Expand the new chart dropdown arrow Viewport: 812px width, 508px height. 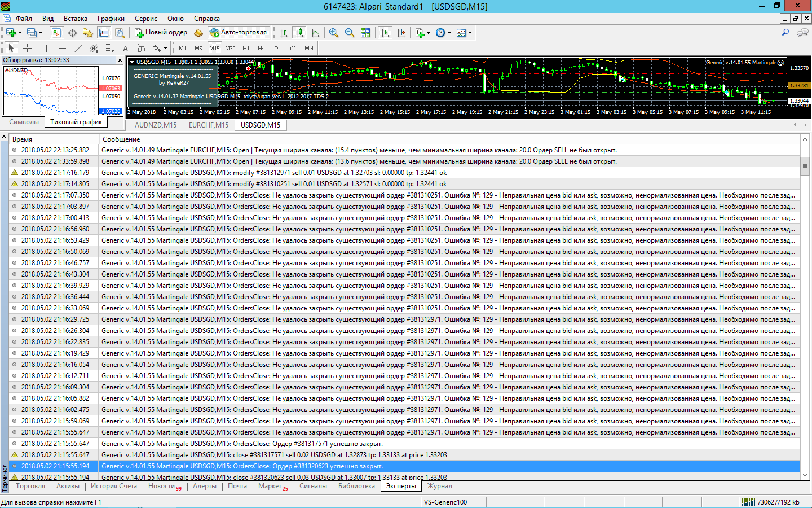[x=20, y=33]
